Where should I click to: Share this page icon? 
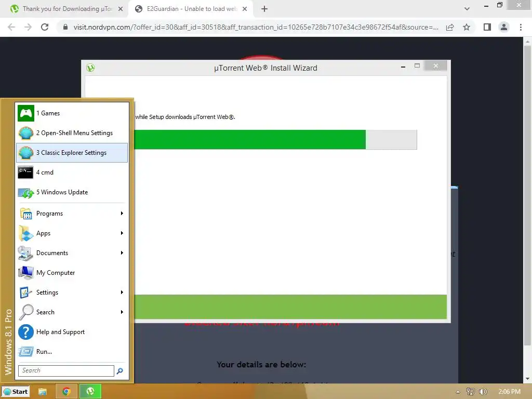point(450,27)
